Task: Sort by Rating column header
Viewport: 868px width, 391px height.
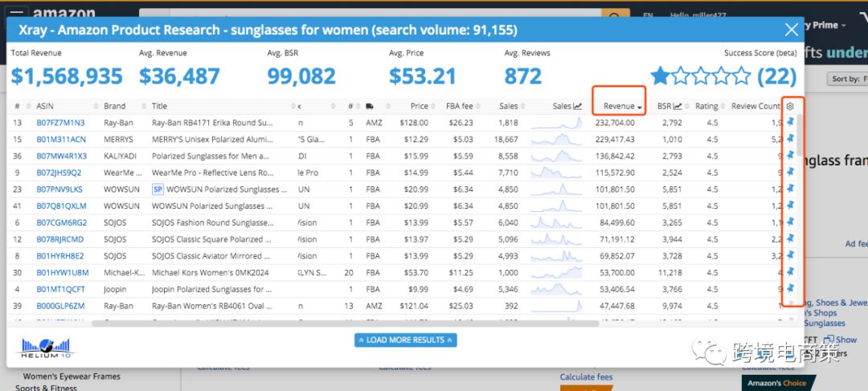Action: pos(706,106)
